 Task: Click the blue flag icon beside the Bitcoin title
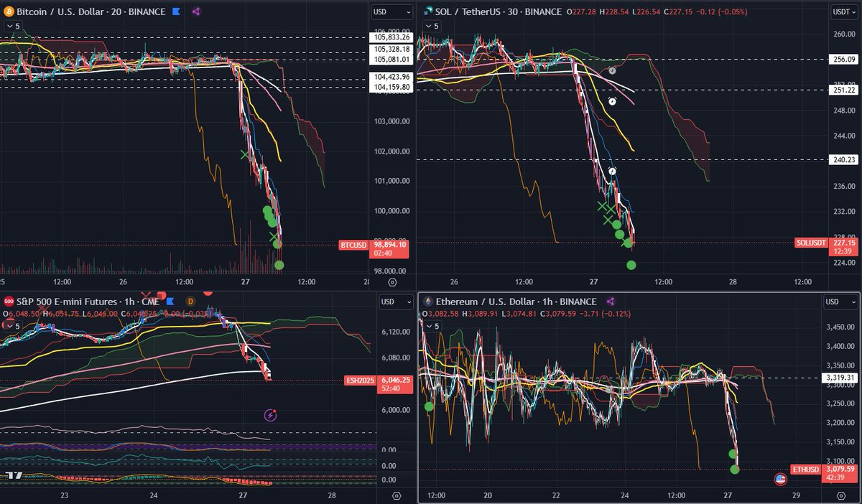click(175, 11)
